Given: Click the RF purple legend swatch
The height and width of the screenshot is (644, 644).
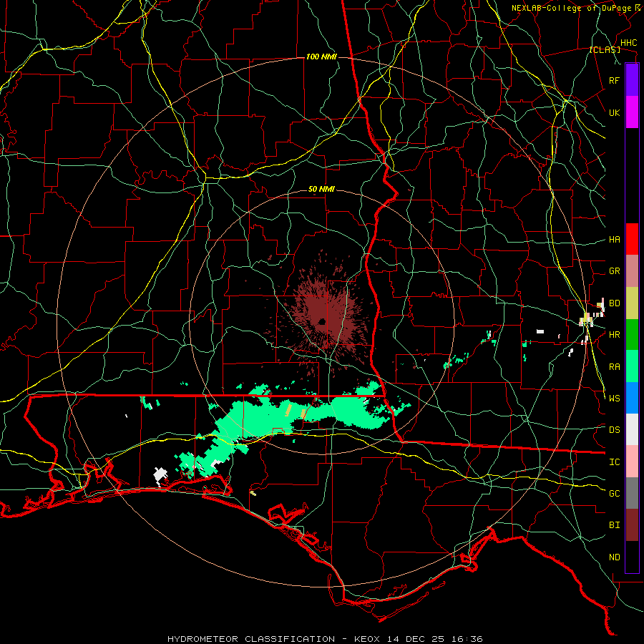Looking at the screenshot, I should 632,80.
